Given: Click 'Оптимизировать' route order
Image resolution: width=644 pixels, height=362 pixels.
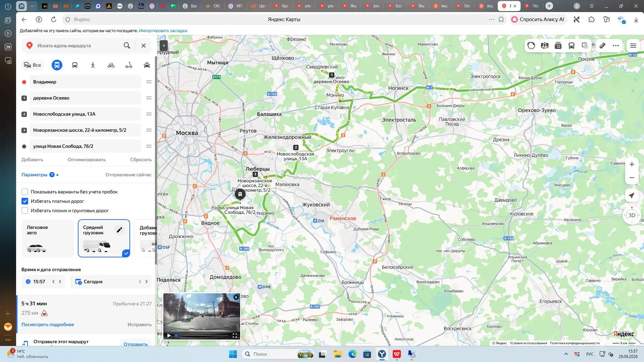Looking at the screenshot, I should point(87,160).
